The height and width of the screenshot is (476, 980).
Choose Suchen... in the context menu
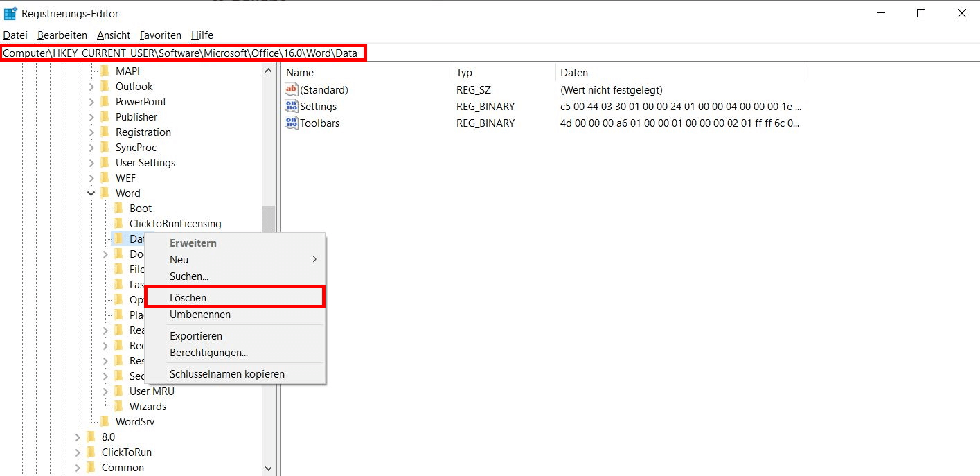pos(235,276)
